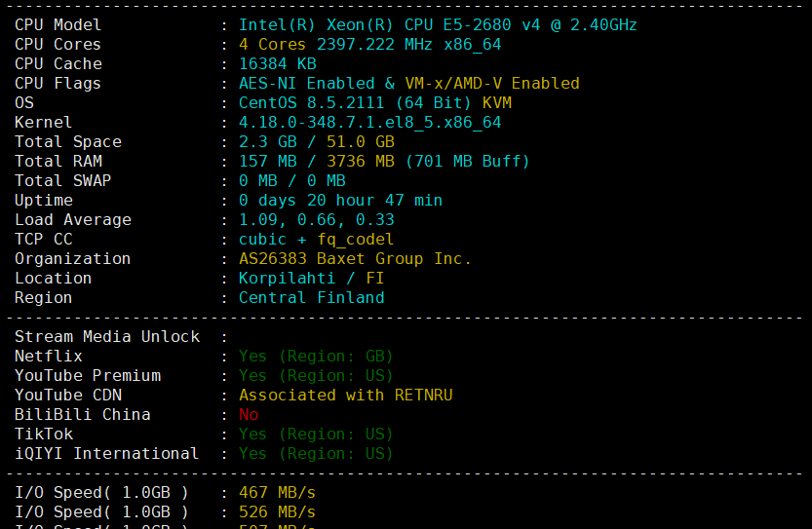812x529 pixels.
Task: Click the AS26383 Baxet Group organization text
Action: click(355, 259)
